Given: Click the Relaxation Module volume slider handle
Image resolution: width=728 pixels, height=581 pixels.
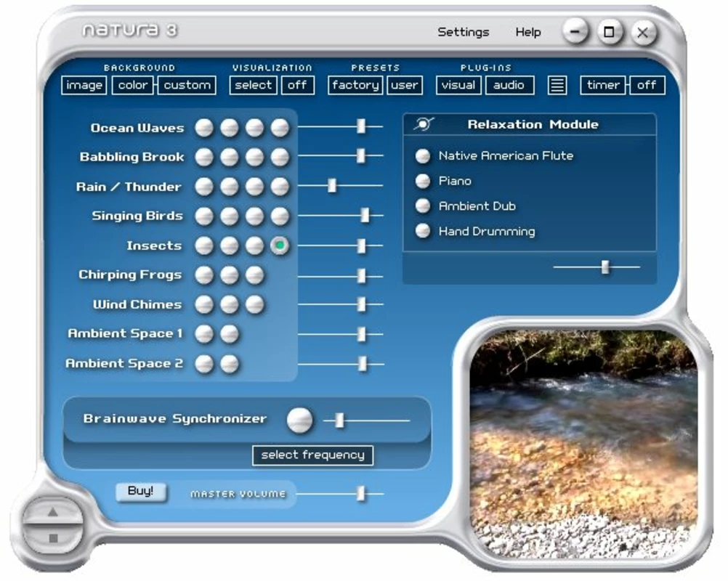Looking at the screenshot, I should 605,267.
